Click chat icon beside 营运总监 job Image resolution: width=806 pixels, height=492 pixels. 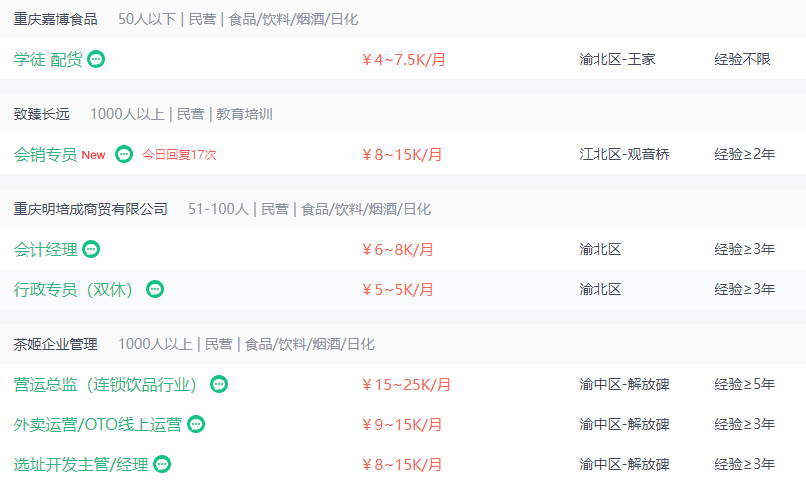click(219, 384)
